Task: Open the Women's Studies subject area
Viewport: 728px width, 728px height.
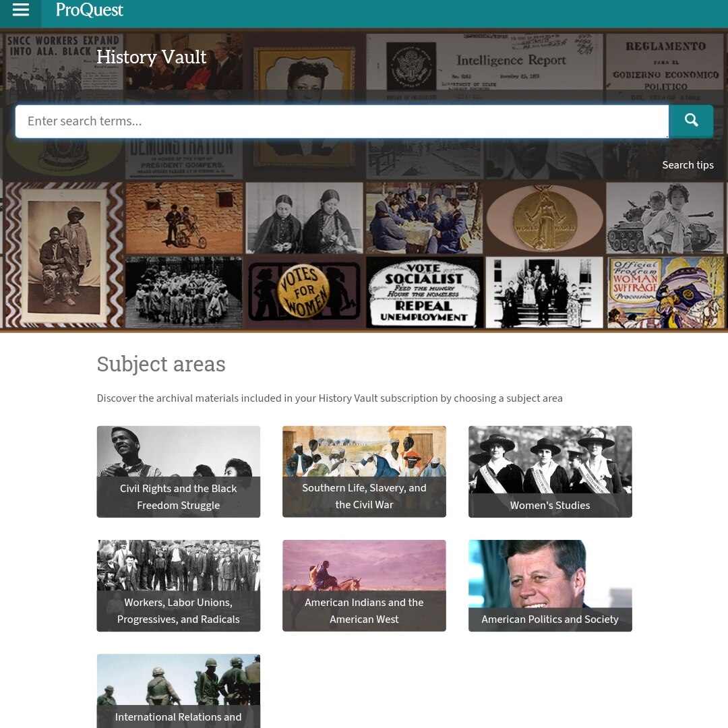Action: (550, 471)
